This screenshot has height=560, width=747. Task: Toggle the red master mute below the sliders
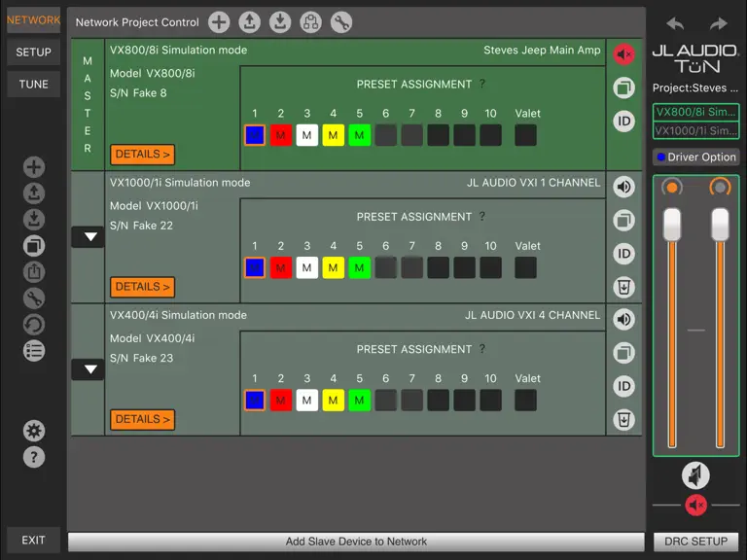696,506
